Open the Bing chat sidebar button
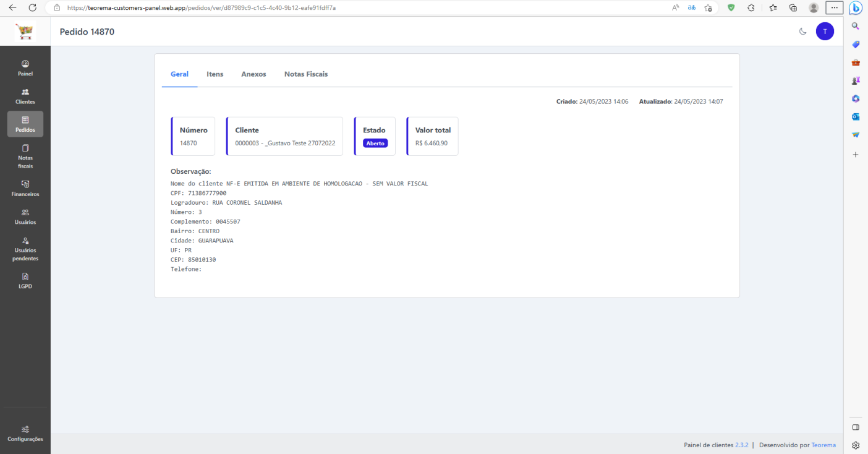 [x=856, y=8]
